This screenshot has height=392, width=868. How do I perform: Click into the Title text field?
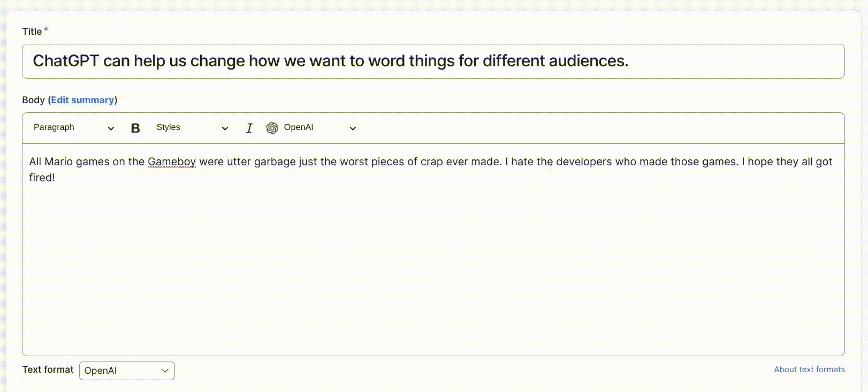[433, 62]
